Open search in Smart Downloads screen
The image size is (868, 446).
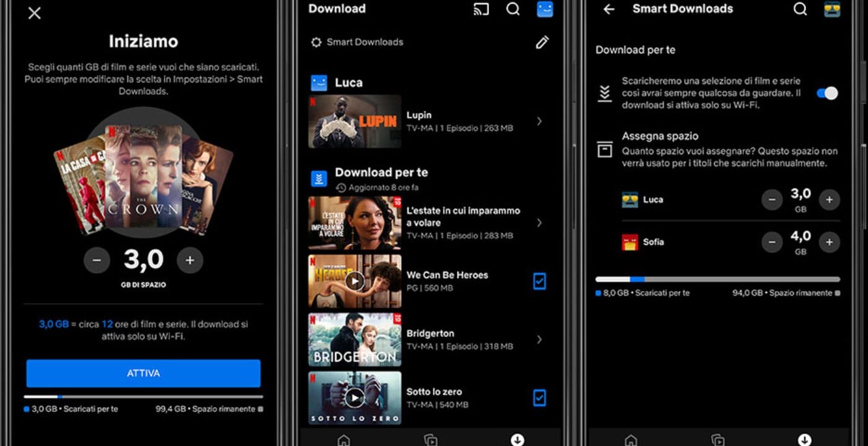[x=800, y=9]
